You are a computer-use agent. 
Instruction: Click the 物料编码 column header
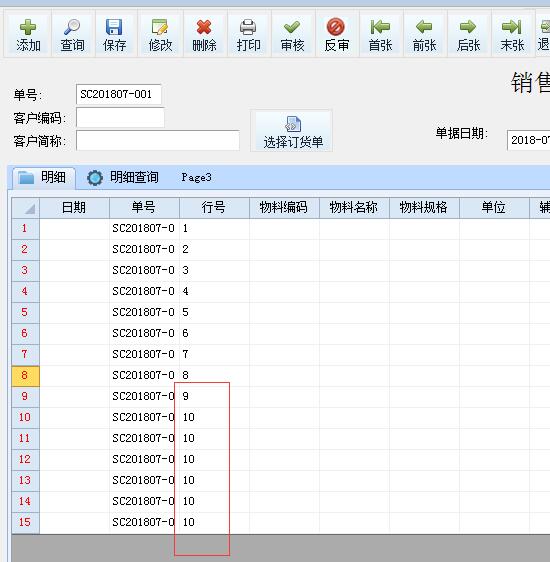[x=284, y=208]
